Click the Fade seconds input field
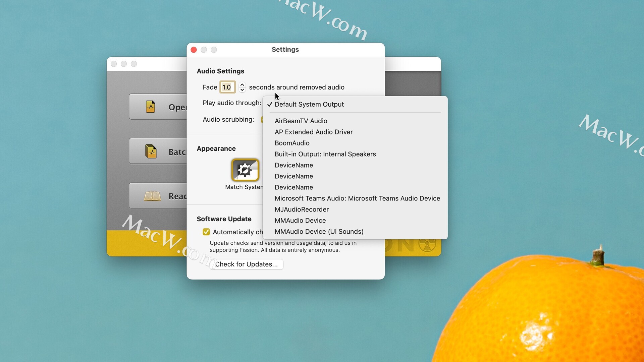The width and height of the screenshot is (644, 362). coord(227,87)
